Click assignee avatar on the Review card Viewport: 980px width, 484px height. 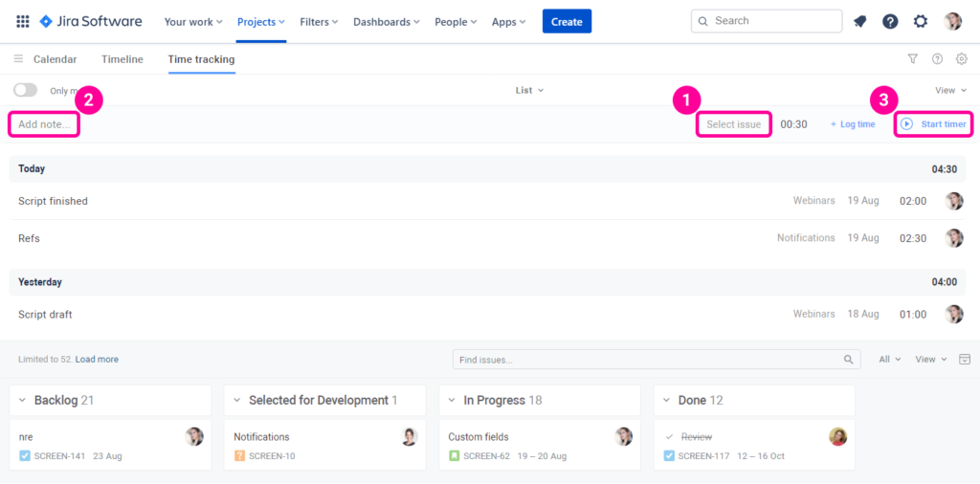pos(838,436)
